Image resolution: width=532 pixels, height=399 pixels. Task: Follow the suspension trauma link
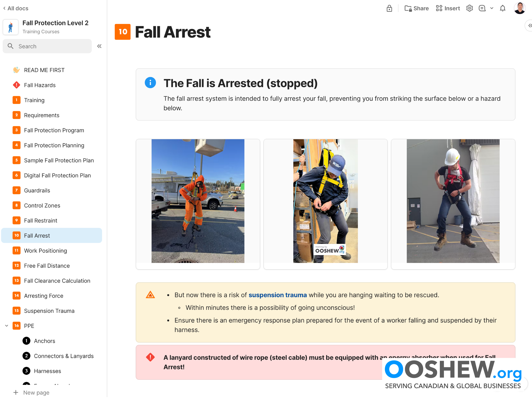[x=278, y=295]
